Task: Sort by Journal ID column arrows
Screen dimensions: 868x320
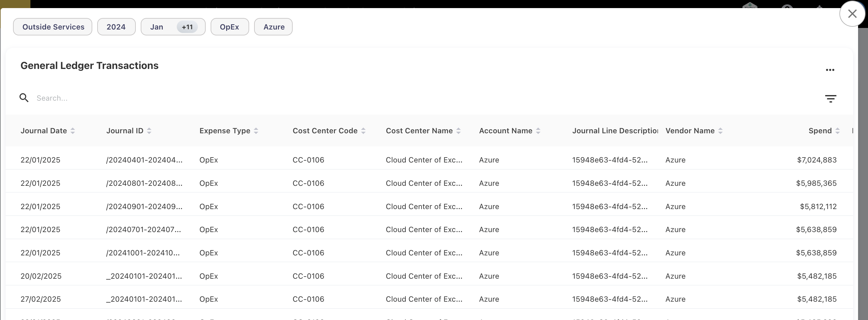Action: 149,131
